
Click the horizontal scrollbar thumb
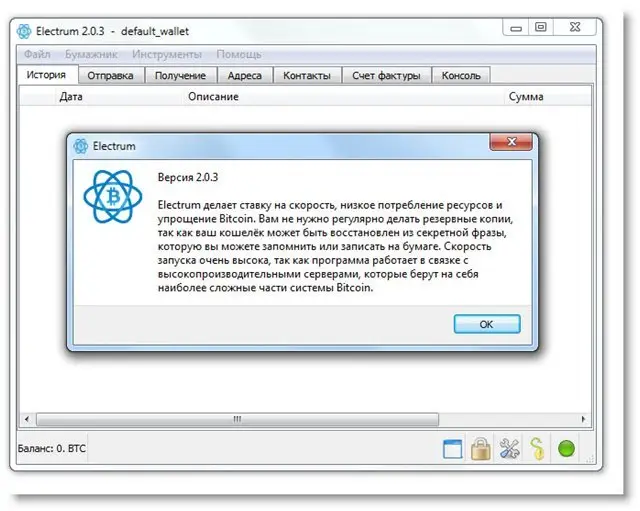tap(237, 419)
